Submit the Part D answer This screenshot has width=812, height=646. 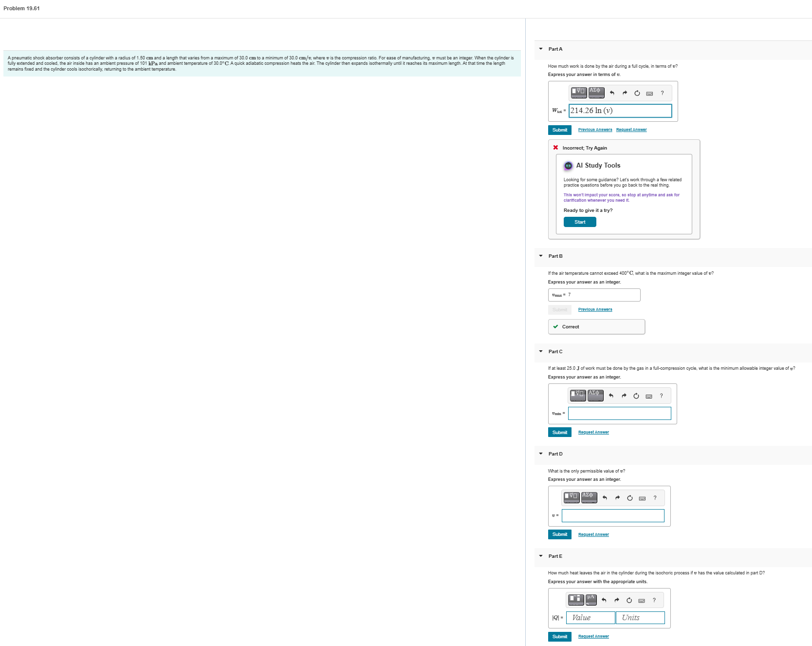click(x=560, y=534)
